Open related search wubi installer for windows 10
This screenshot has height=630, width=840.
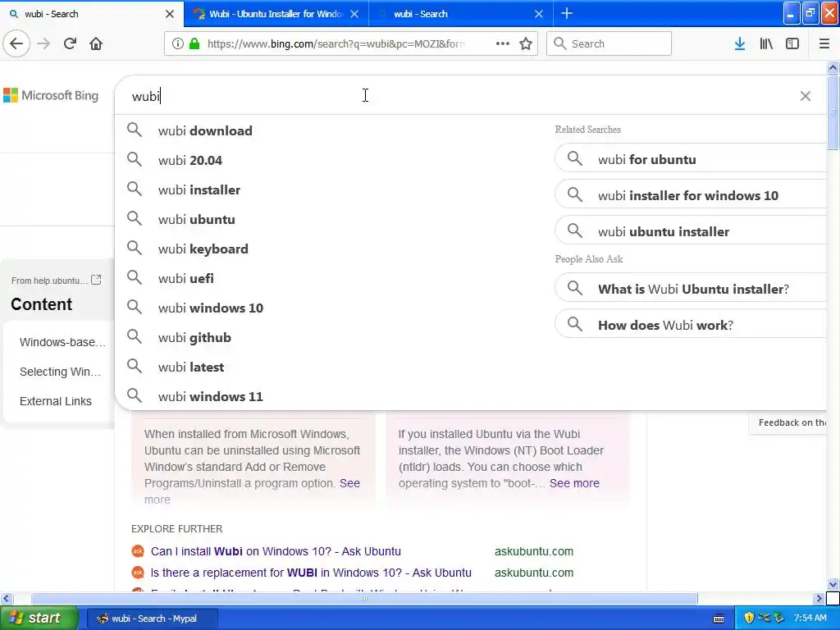691,195
